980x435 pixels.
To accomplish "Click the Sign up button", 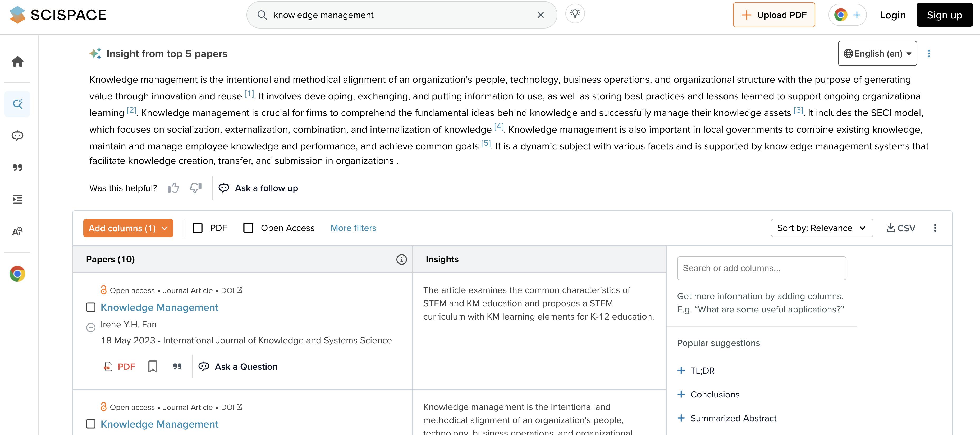I will point(944,15).
